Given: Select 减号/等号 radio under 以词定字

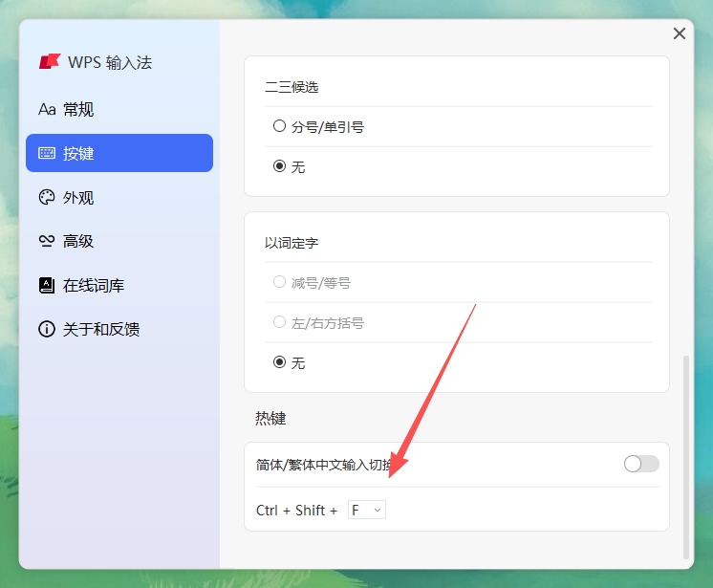Looking at the screenshot, I should click(279, 282).
